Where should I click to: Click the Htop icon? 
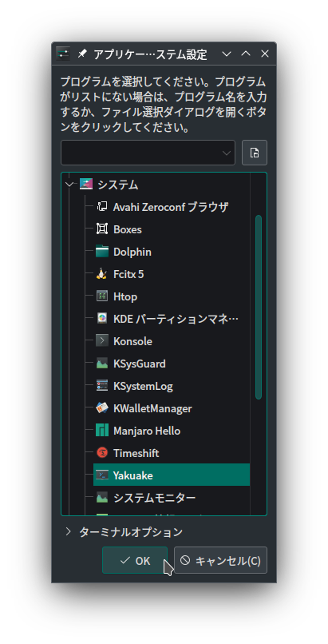pyautogui.click(x=101, y=296)
